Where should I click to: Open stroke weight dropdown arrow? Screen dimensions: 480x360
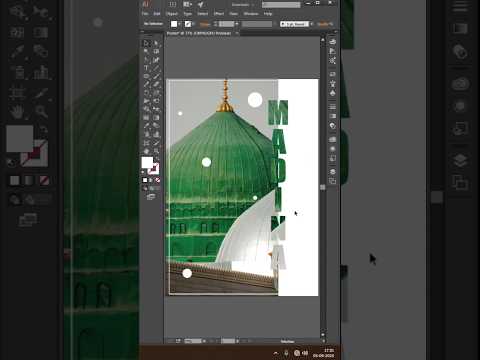click(237, 24)
